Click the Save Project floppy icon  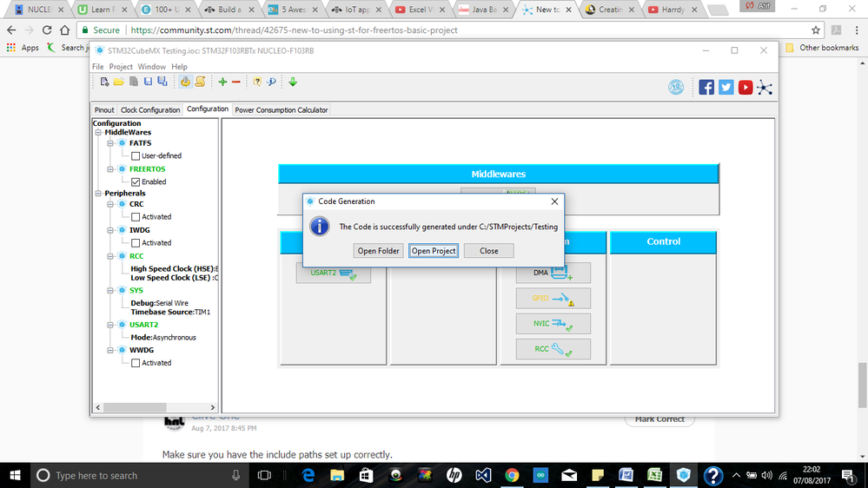point(148,82)
